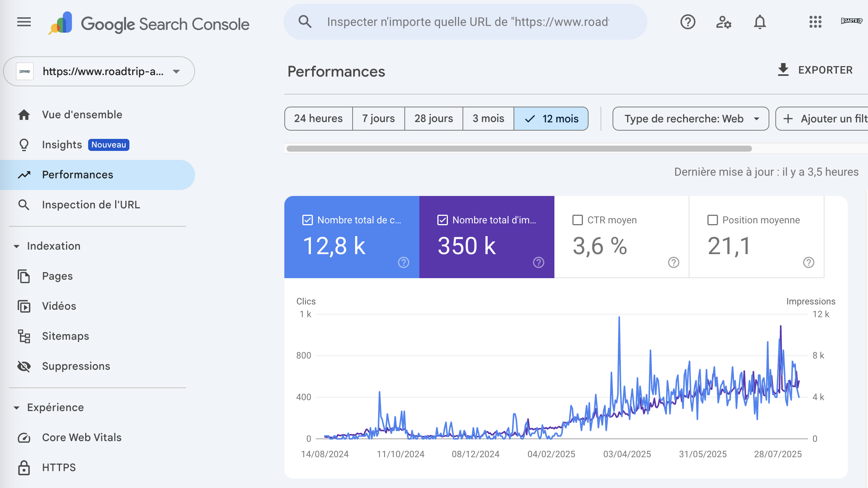Viewport: 868px width, 488px height.
Task: Select the 7 jours date range
Action: (x=378, y=119)
